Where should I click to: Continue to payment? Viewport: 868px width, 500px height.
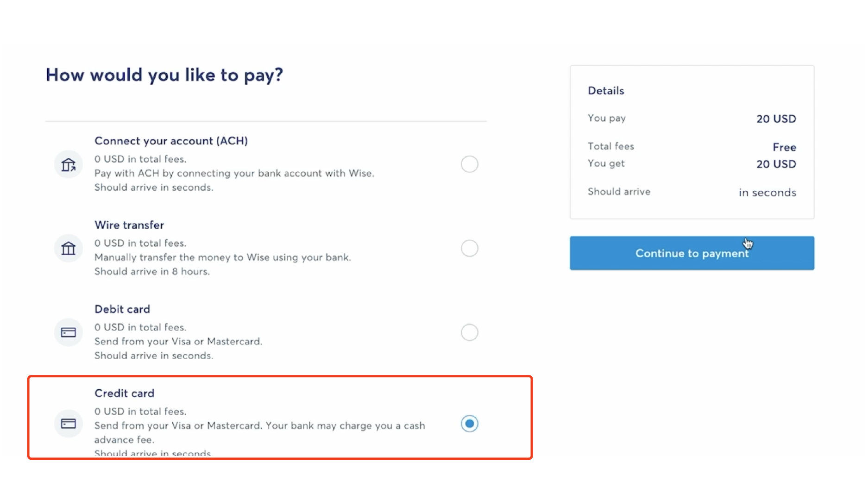click(692, 253)
